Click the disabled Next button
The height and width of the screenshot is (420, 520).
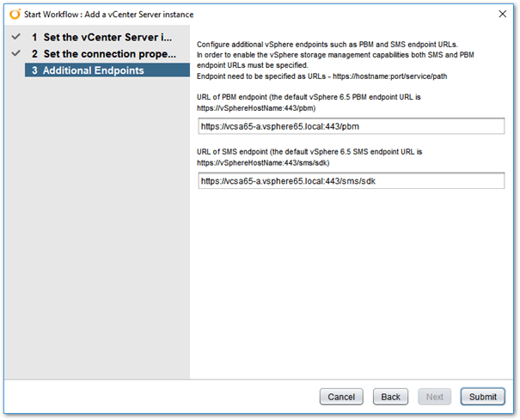pyautogui.click(x=434, y=397)
